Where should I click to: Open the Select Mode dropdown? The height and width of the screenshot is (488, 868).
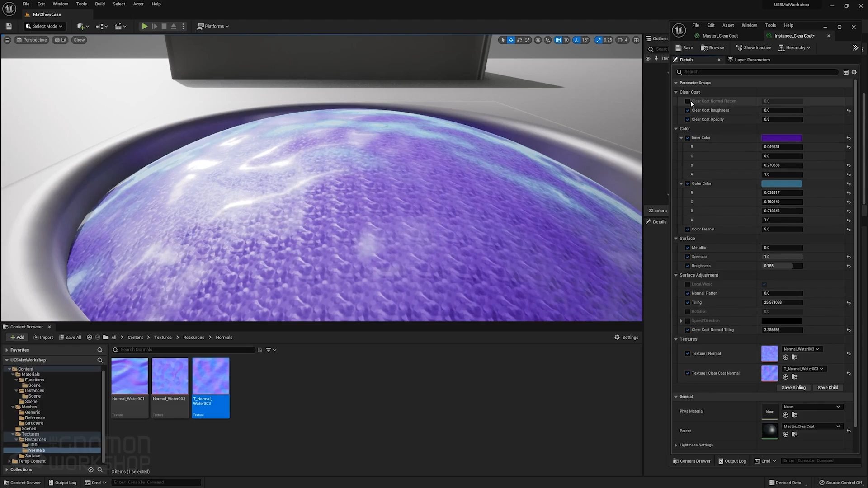[x=44, y=26]
